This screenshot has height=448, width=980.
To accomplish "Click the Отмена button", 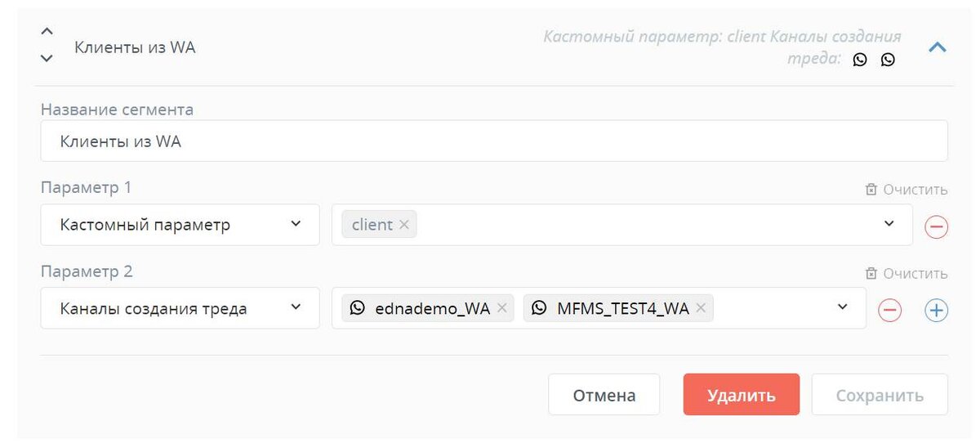I will tap(604, 395).
